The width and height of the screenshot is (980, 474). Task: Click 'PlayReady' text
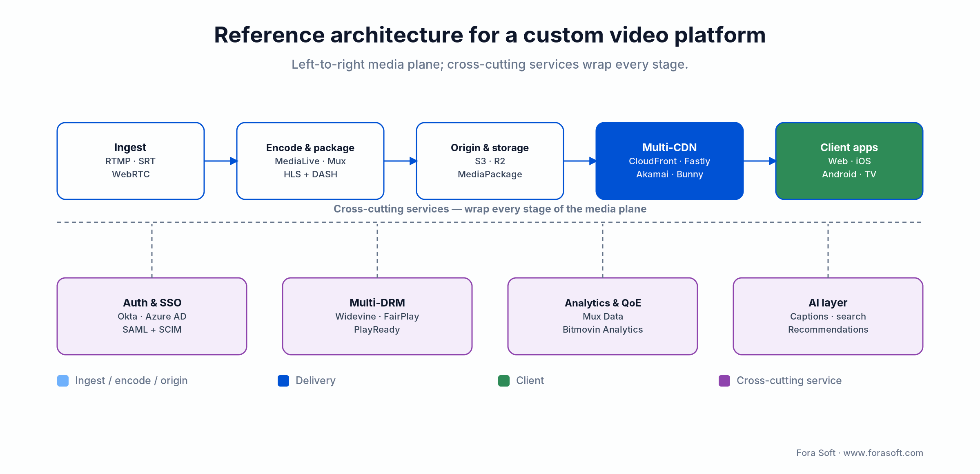(x=377, y=329)
